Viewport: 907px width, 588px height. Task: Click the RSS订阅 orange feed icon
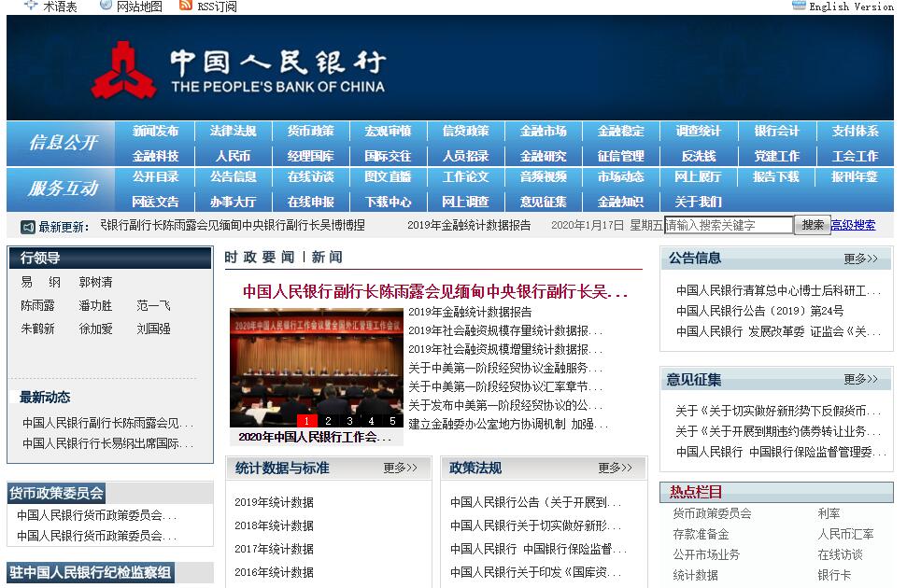185,6
